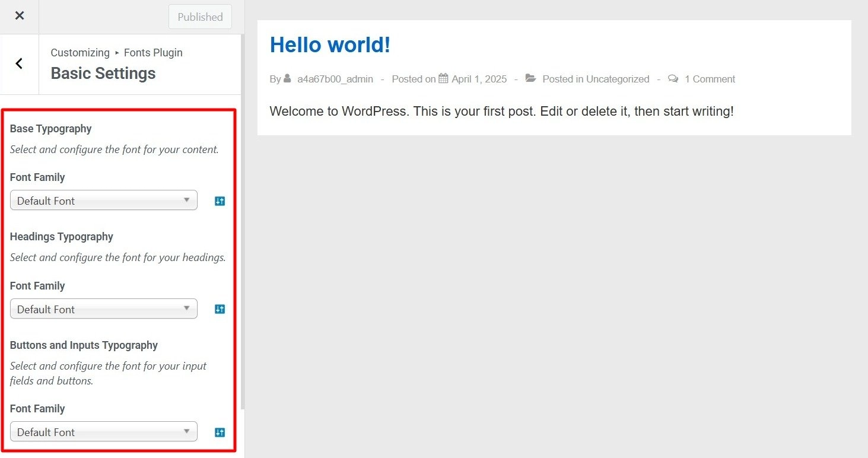Close the Customizer with the X icon
The width and height of the screenshot is (868, 458).
coord(20,16)
